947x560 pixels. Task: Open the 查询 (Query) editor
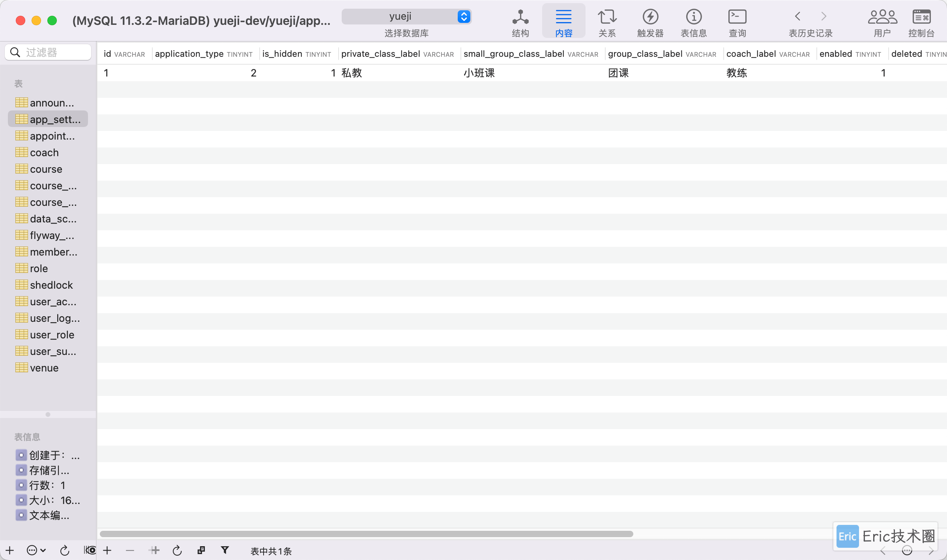[x=737, y=23]
